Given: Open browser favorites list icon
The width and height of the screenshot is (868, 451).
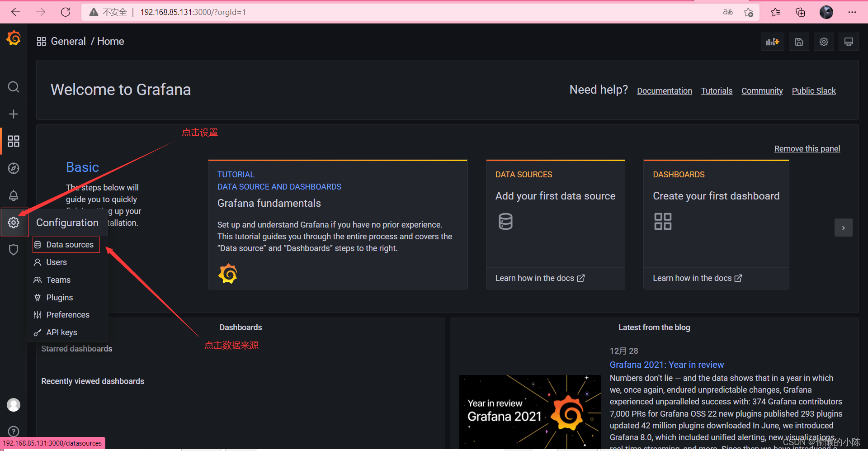Looking at the screenshot, I should [x=775, y=12].
